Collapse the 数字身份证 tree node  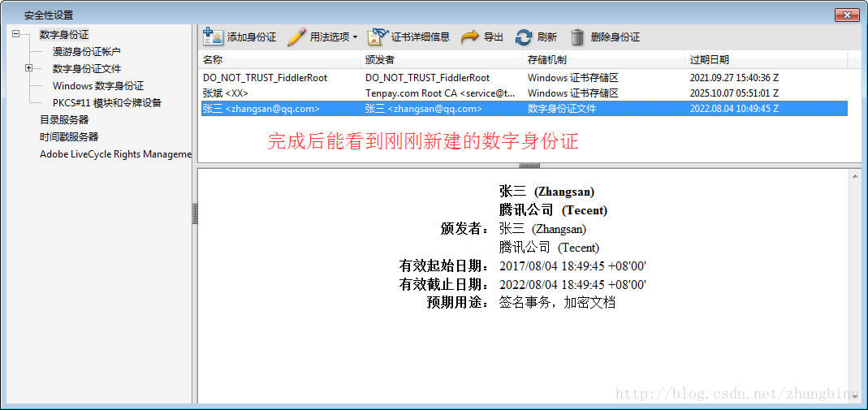coord(15,34)
